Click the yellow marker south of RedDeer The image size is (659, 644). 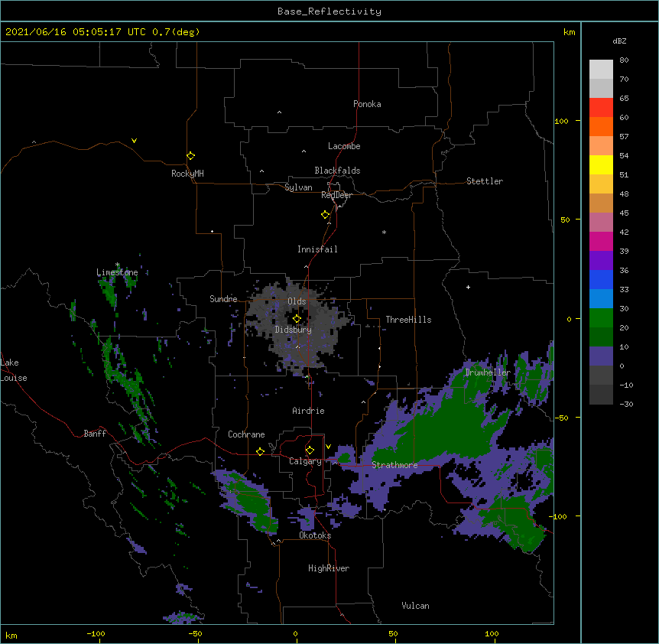click(x=325, y=214)
